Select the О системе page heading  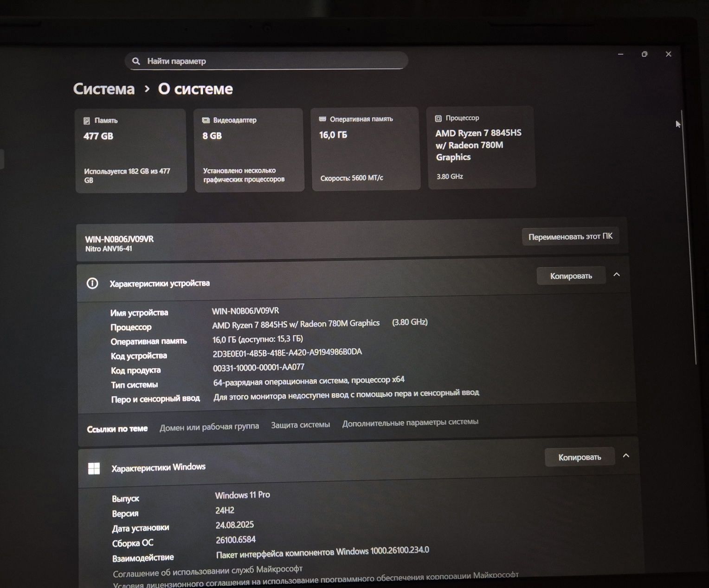[x=195, y=89]
